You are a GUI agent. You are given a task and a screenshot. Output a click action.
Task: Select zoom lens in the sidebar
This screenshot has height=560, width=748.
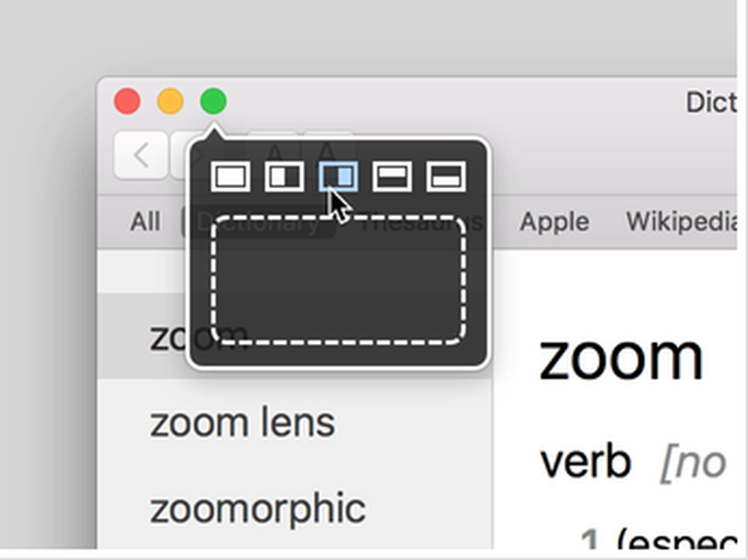(242, 422)
